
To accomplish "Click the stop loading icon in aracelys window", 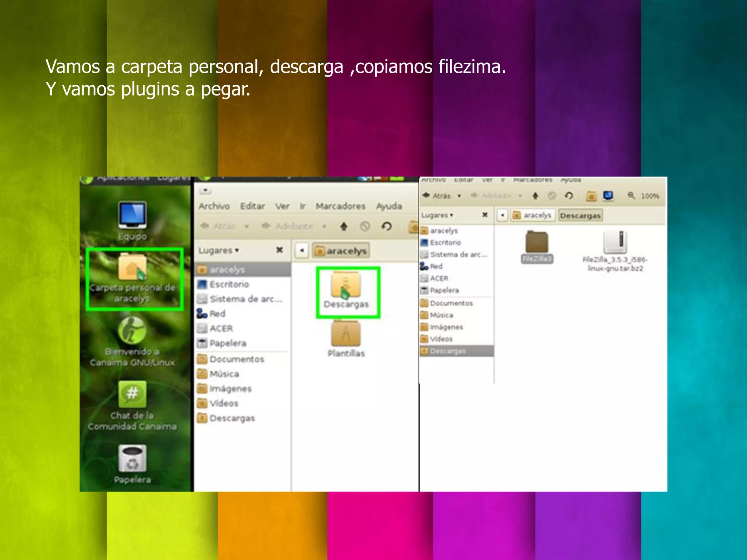I will (365, 226).
